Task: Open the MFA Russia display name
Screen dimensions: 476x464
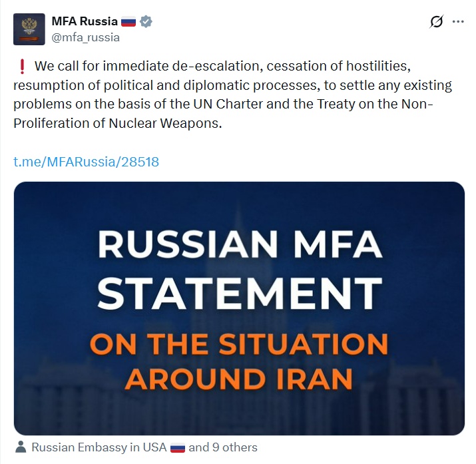Action: 85,21
